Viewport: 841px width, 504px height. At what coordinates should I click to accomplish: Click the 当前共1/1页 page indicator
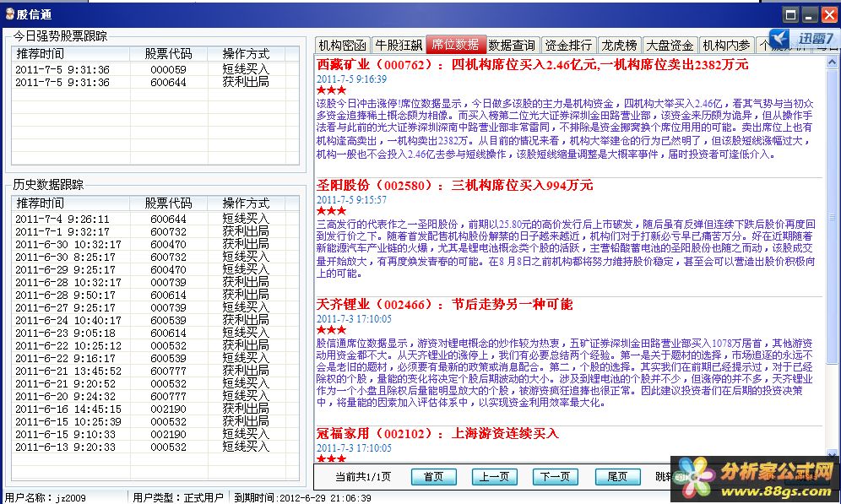[363, 477]
